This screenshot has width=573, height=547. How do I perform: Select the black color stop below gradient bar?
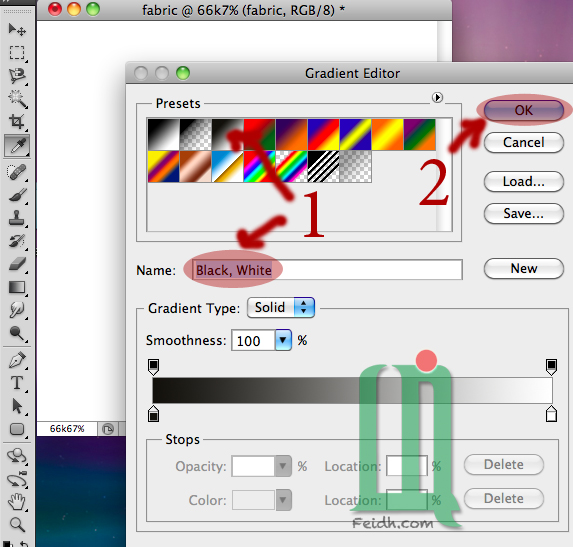tap(153, 414)
